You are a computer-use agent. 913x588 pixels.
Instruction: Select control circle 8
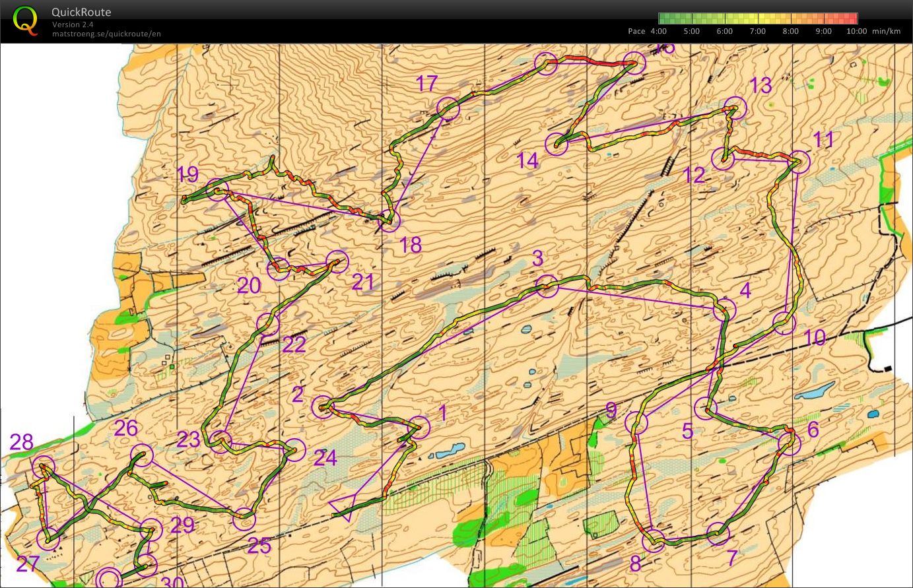[x=654, y=540]
